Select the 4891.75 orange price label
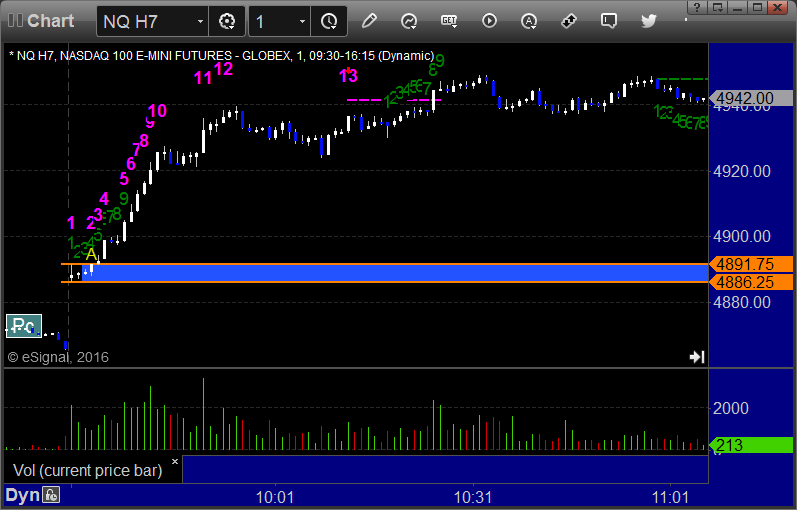Viewport: 797px width, 510px height. tap(751, 264)
